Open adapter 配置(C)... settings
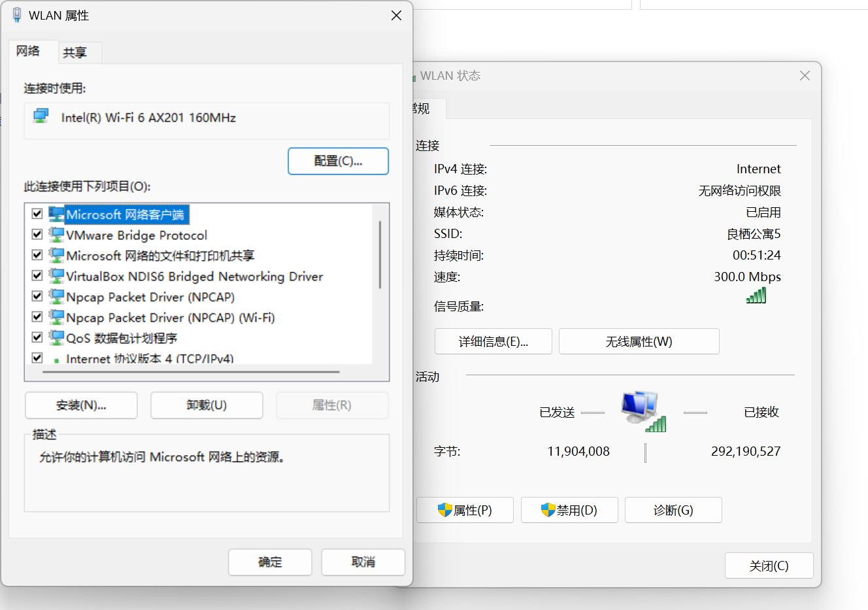868x610 pixels. coord(338,161)
